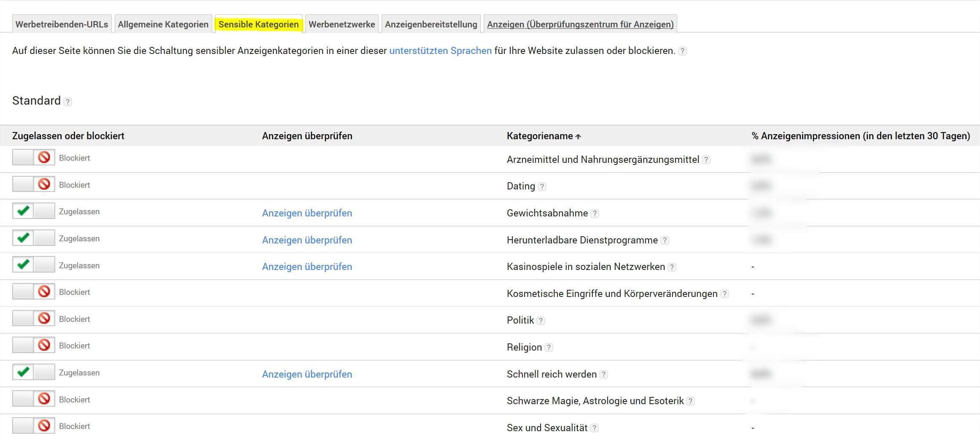This screenshot has height=440, width=980.
Task: Click 'Anzeigen überprüfen' for Herunterladbare Dienstprogramme
Action: tap(307, 240)
